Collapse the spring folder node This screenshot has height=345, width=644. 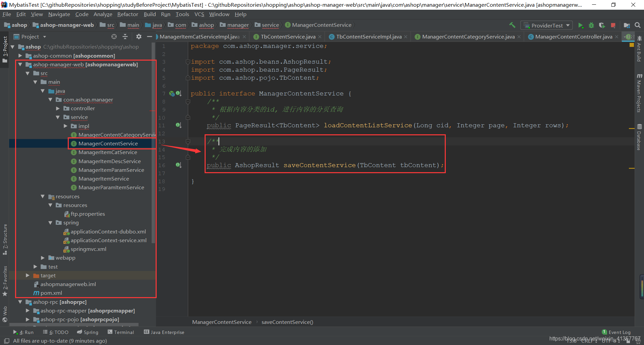pos(50,223)
